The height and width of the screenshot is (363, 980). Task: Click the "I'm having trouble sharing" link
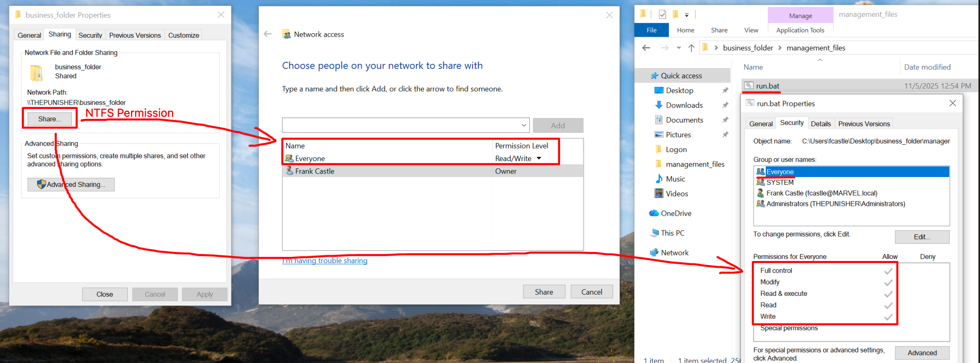325,261
